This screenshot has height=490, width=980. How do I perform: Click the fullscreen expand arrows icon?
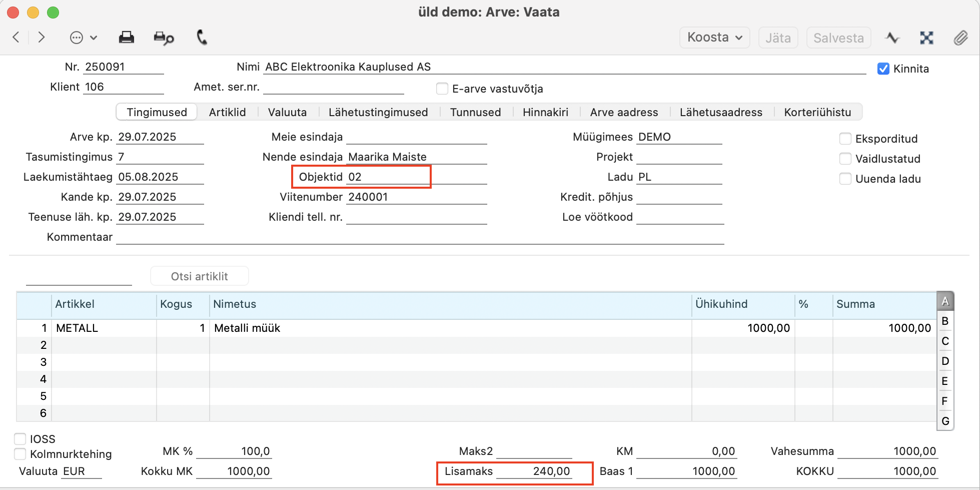coord(926,38)
